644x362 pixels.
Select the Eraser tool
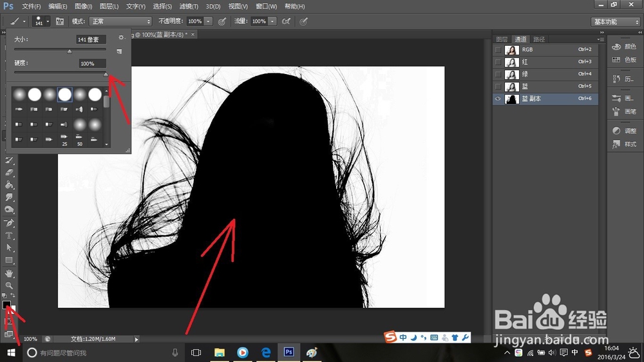tap(9, 173)
